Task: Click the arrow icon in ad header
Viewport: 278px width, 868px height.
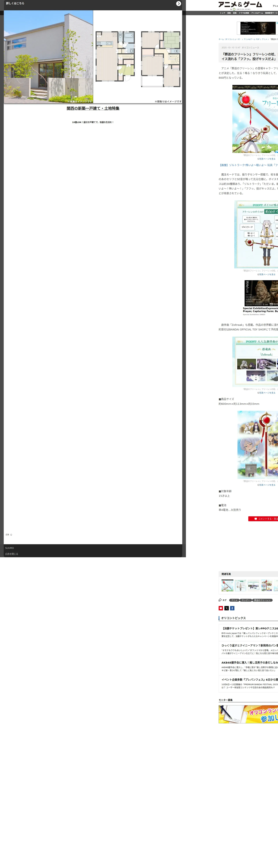Action: [179, 4]
